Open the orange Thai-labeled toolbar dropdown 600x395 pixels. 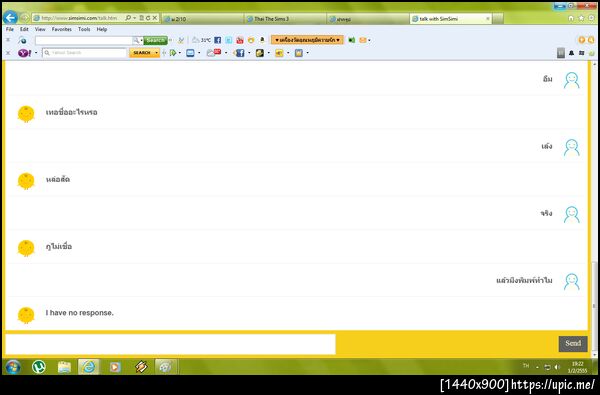click(x=307, y=40)
